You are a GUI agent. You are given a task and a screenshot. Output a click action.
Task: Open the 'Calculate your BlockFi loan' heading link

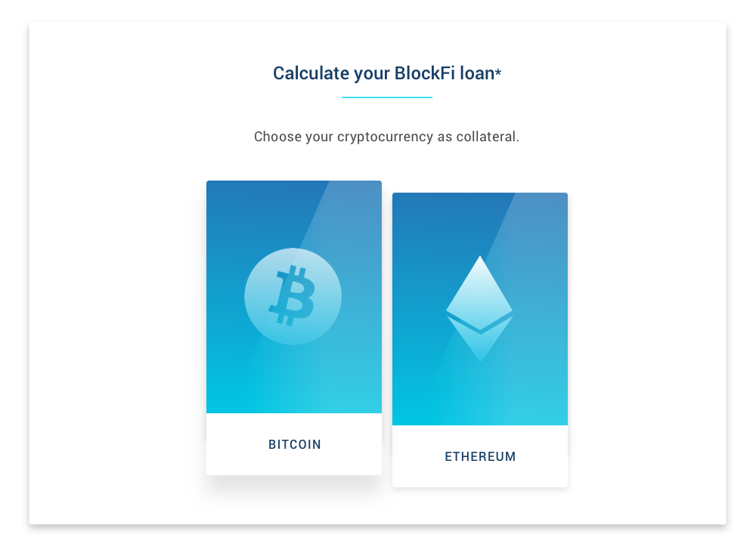click(x=387, y=73)
